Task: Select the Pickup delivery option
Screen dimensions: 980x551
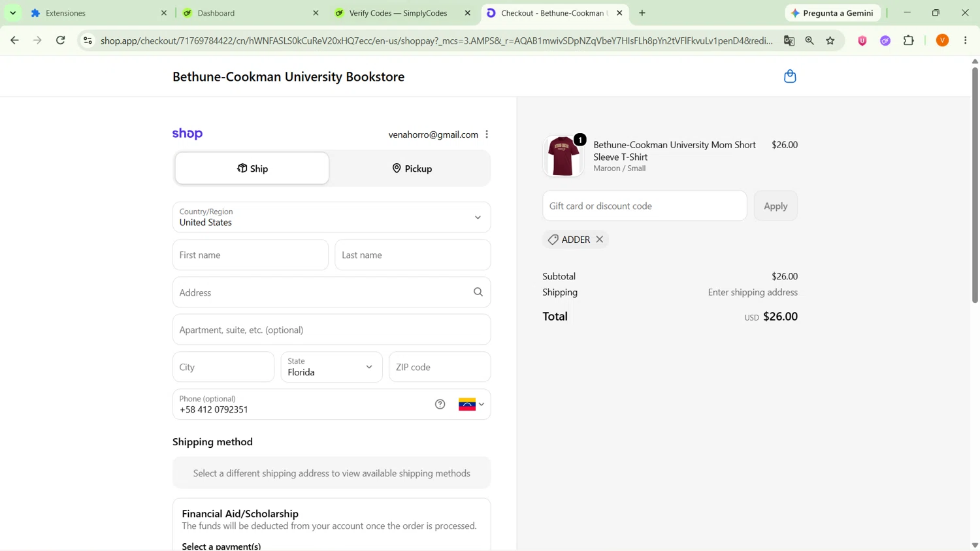Action: pos(412,168)
